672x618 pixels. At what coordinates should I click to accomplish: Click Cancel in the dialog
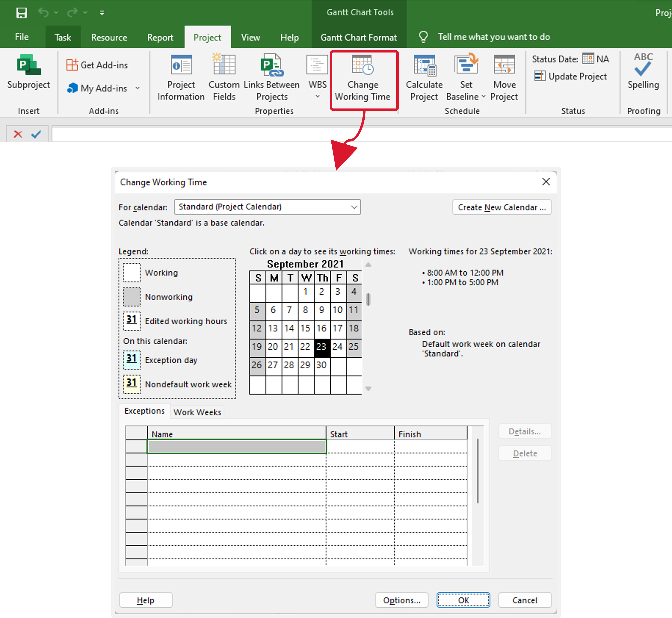coord(525,600)
